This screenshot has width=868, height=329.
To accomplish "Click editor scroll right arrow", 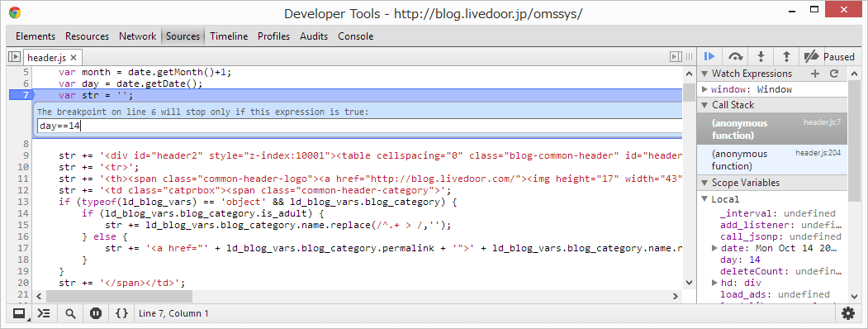I will (x=676, y=296).
